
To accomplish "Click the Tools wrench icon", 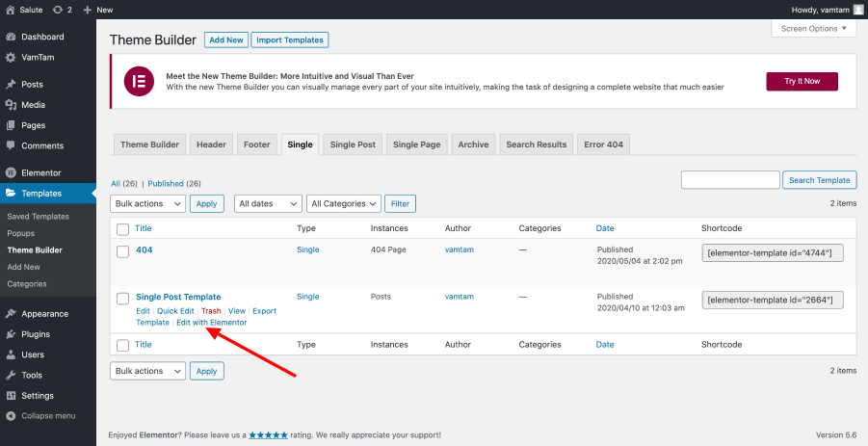I will [x=11, y=375].
